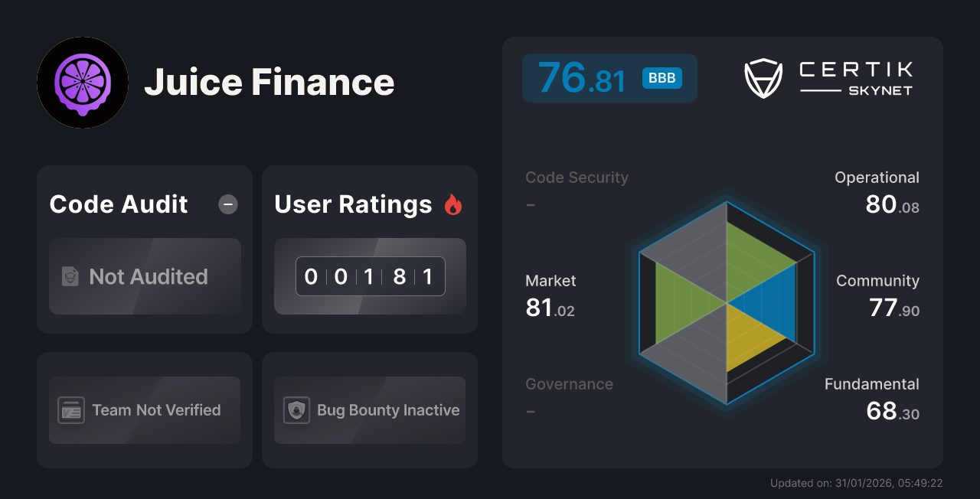Toggle the Bug Bounty Inactive status
This screenshot has height=499, width=980.
370,410
